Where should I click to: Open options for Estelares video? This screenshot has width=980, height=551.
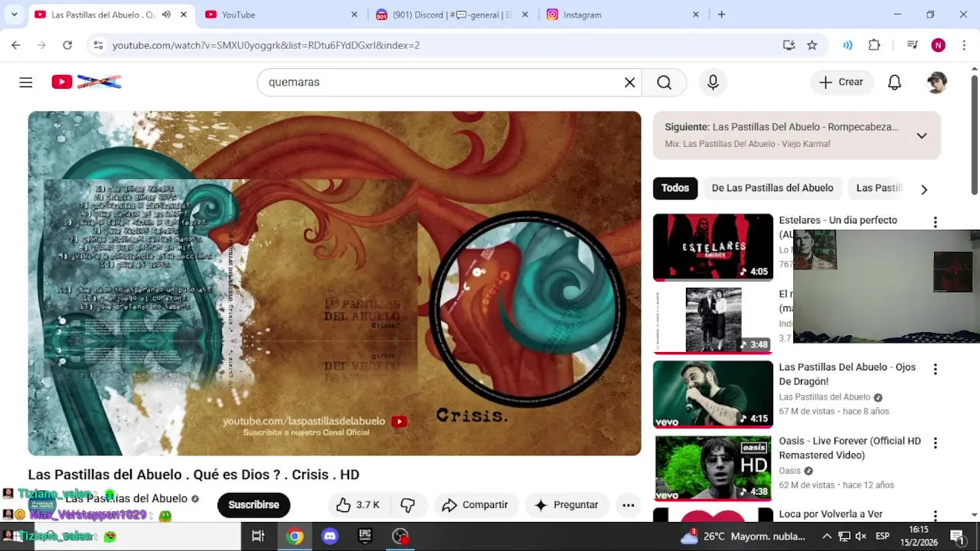point(935,222)
